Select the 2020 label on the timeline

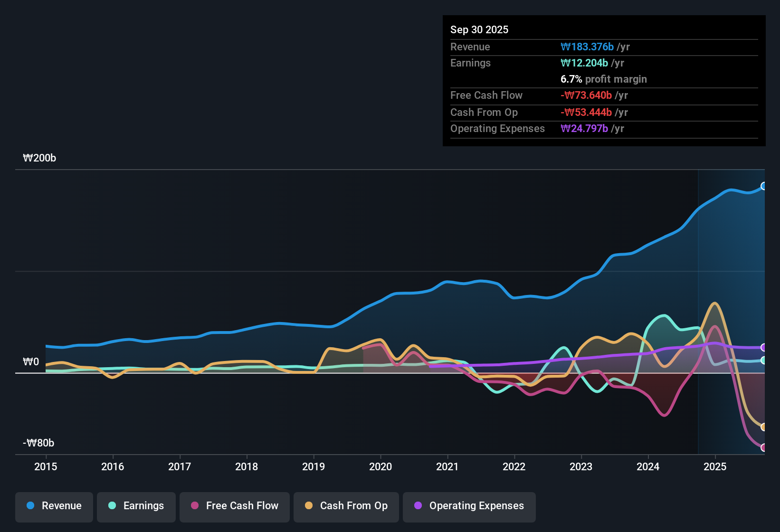click(380, 467)
